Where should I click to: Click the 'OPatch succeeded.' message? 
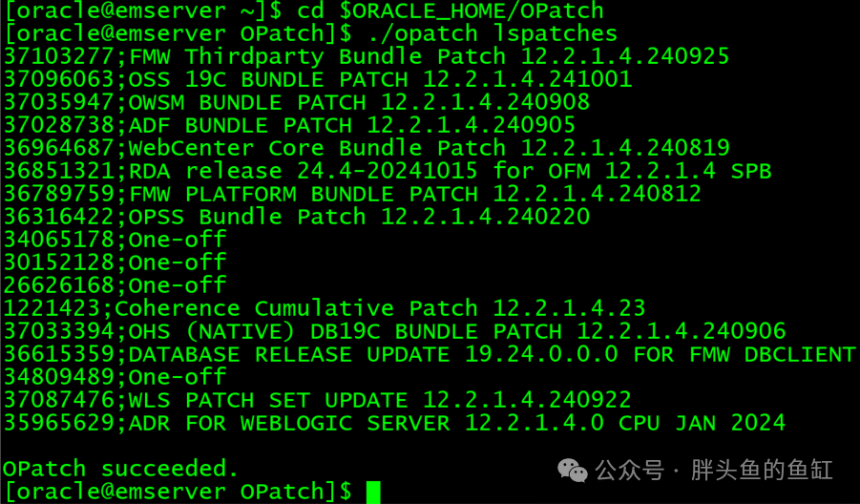pos(120,469)
